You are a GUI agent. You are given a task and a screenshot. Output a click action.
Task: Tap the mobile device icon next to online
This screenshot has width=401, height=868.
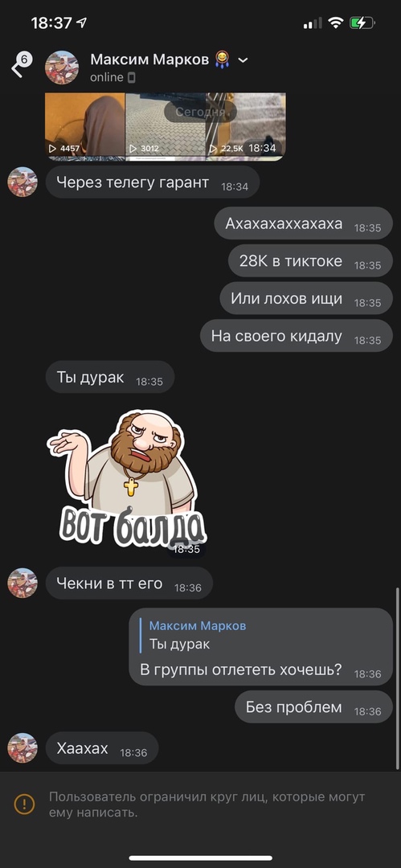pos(131,77)
